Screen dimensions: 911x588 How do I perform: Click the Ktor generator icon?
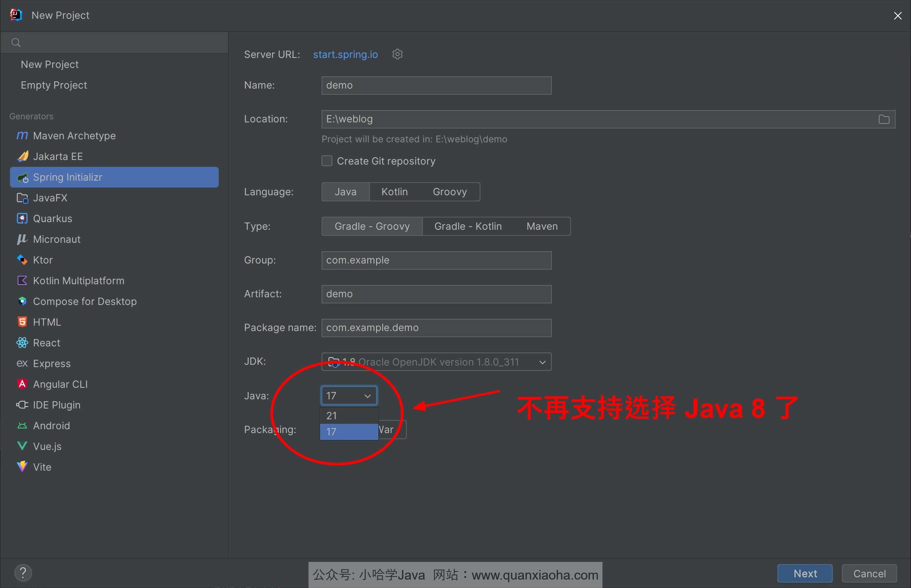[x=23, y=260]
